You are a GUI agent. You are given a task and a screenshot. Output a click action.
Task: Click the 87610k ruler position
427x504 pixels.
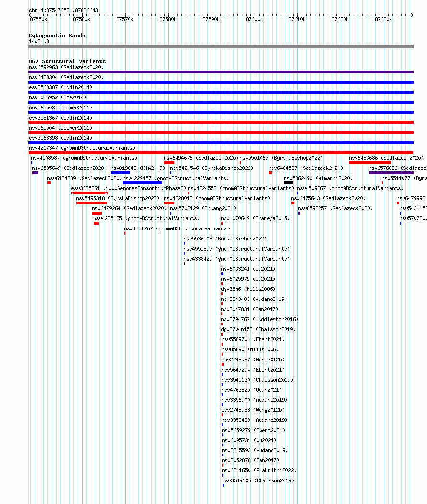[297, 19]
